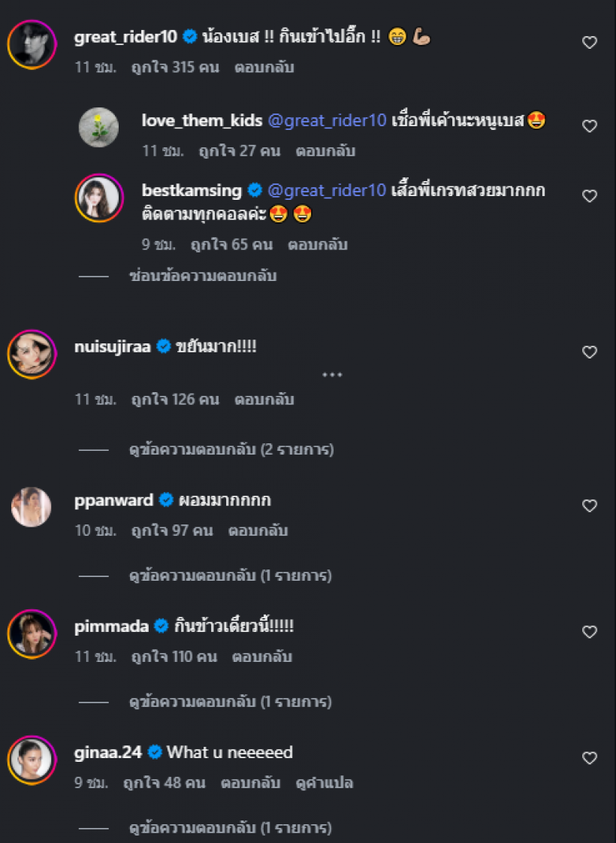Click the heart icon beside nuisujiraa's comment
Viewport: 616px width, 843px height.
click(x=590, y=352)
